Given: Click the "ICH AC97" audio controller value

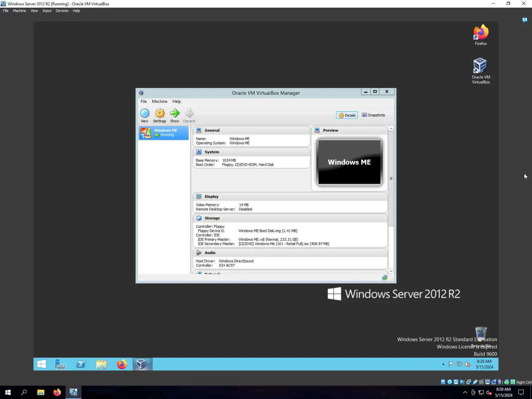Looking at the screenshot, I should (227, 265).
